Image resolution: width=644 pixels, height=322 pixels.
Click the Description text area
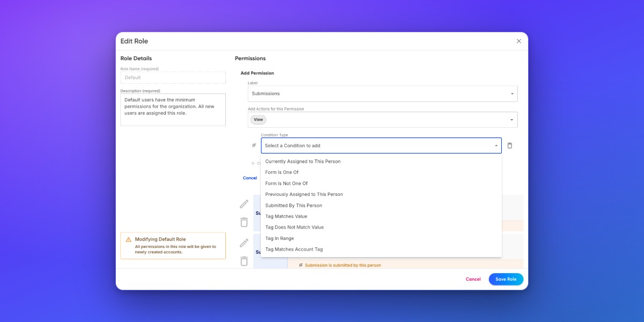click(x=173, y=110)
